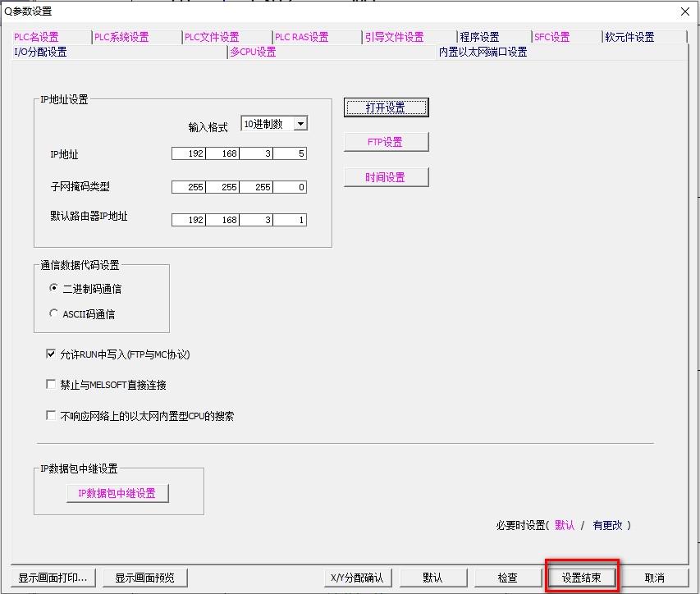Click the 默认 button at bottom

(x=433, y=578)
